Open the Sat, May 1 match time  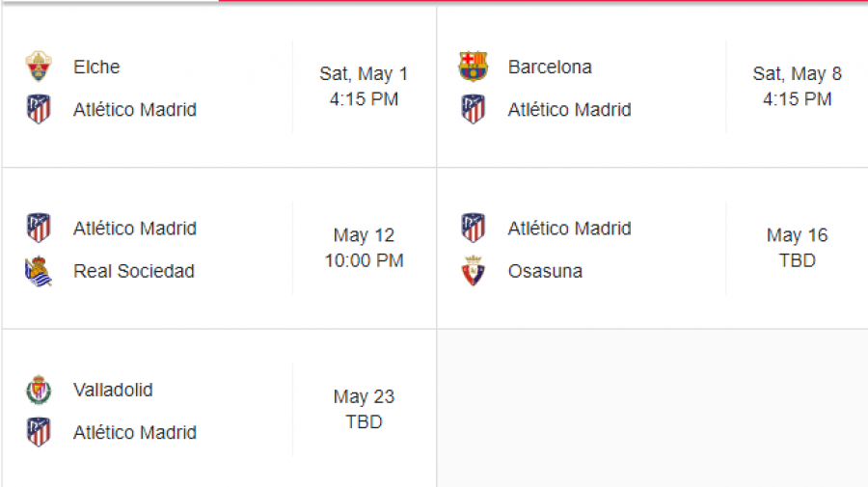tap(364, 87)
